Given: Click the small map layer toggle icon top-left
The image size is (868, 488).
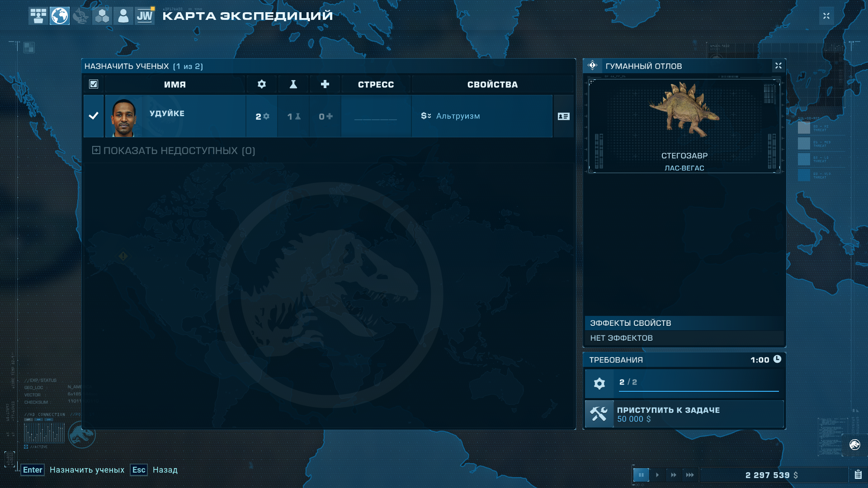Looking at the screenshot, I should (29, 47).
